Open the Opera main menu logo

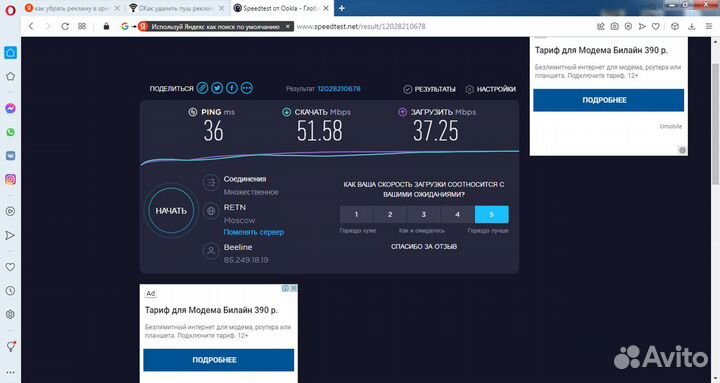pyautogui.click(x=10, y=9)
